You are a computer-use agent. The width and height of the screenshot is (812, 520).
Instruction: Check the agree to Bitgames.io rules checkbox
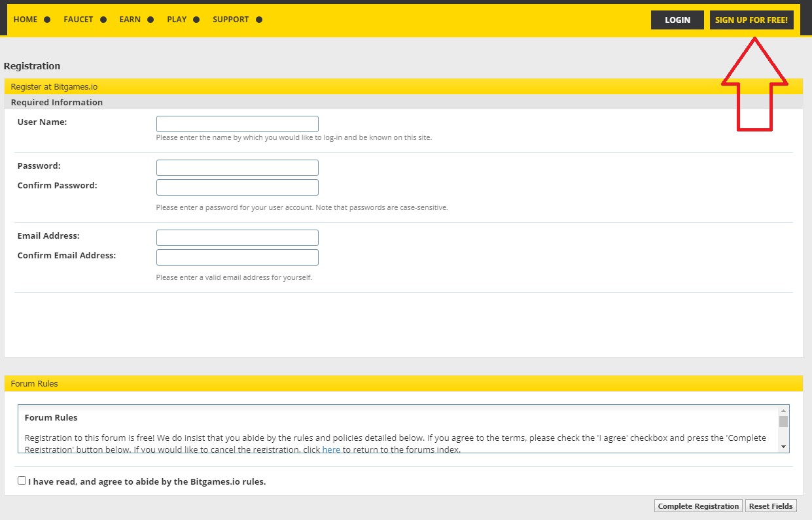coord(22,481)
